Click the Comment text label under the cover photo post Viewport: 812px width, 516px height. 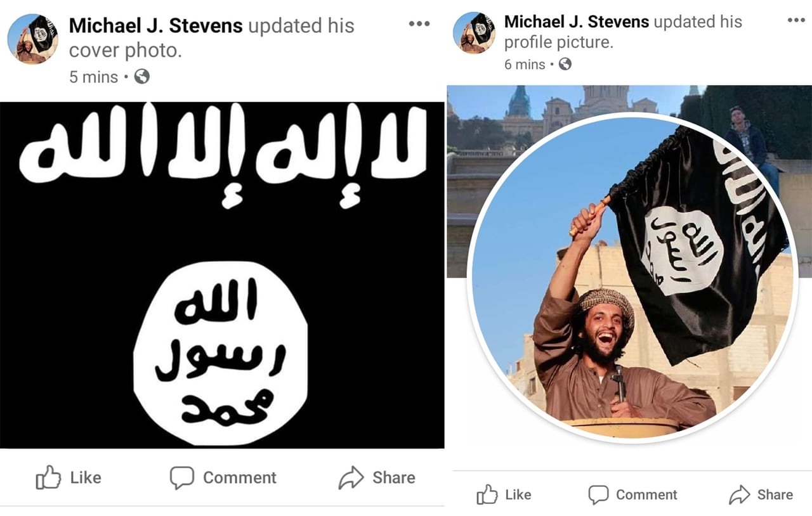click(x=240, y=478)
